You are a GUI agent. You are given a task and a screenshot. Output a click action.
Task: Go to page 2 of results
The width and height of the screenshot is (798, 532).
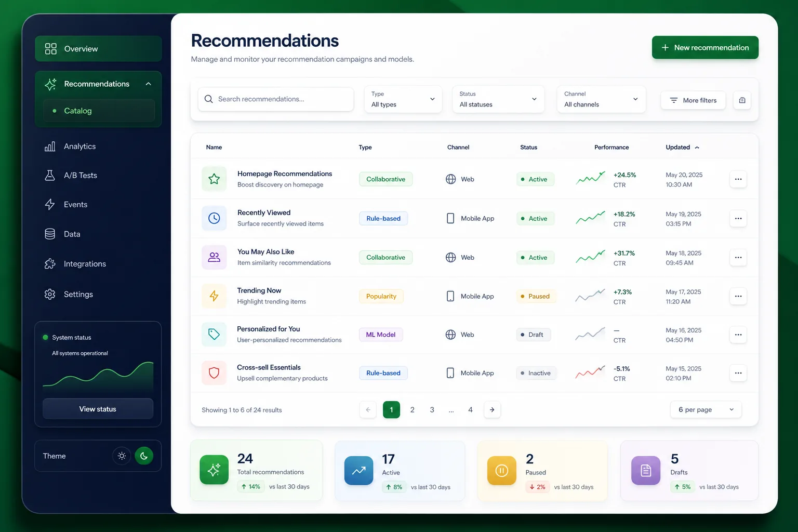pyautogui.click(x=413, y=410)
